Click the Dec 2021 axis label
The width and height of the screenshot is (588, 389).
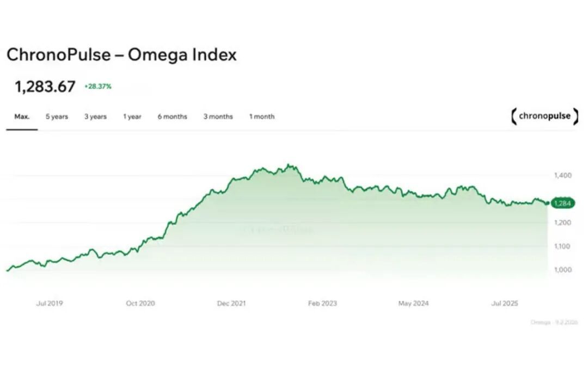[x=231, y=303]
